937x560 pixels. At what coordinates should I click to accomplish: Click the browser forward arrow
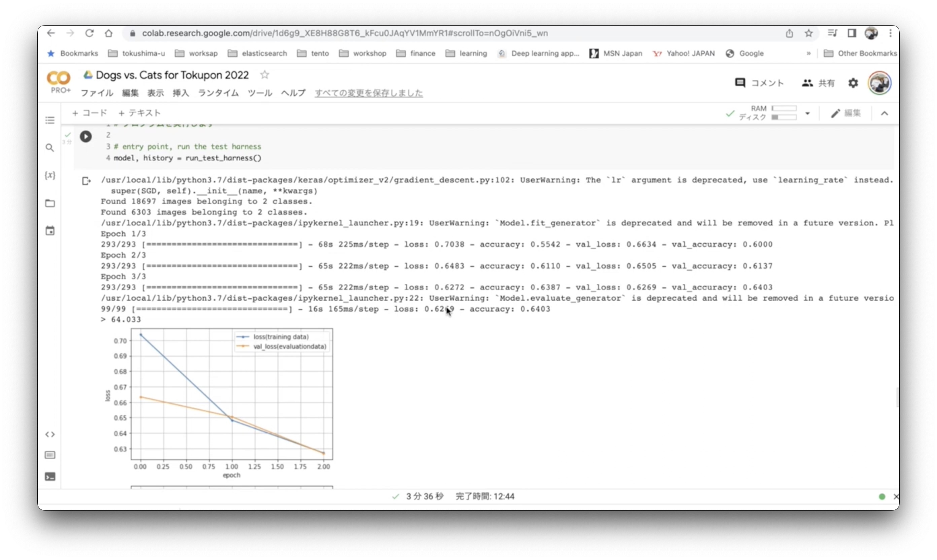[x=70, y=33]
